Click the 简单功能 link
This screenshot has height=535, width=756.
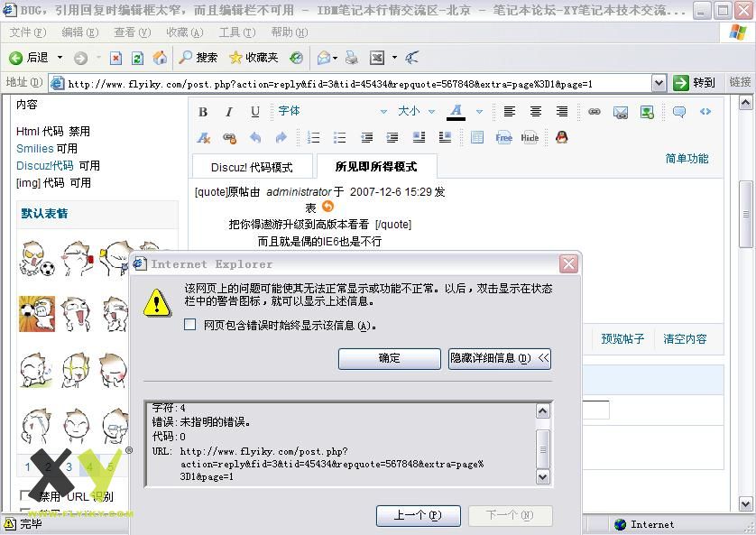point(687,158)
